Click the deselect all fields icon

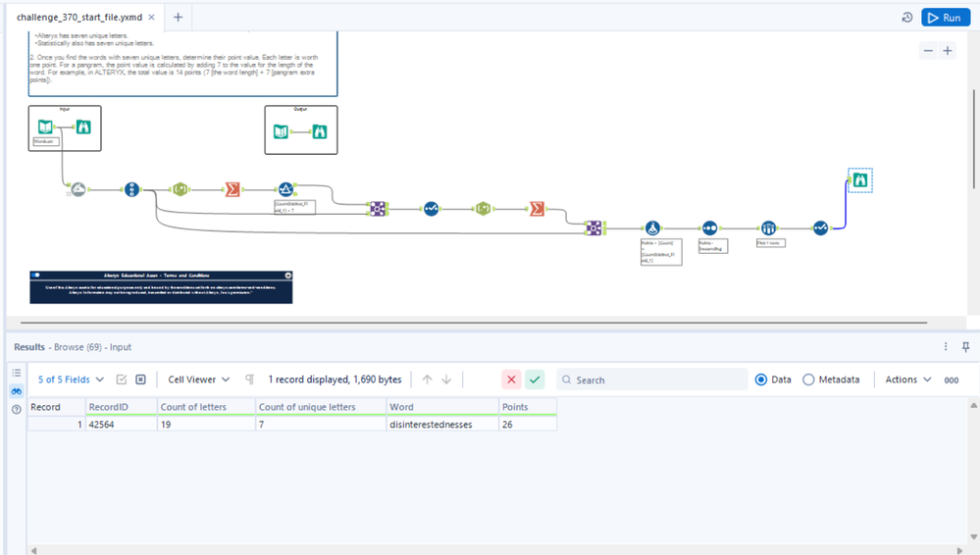140,379
